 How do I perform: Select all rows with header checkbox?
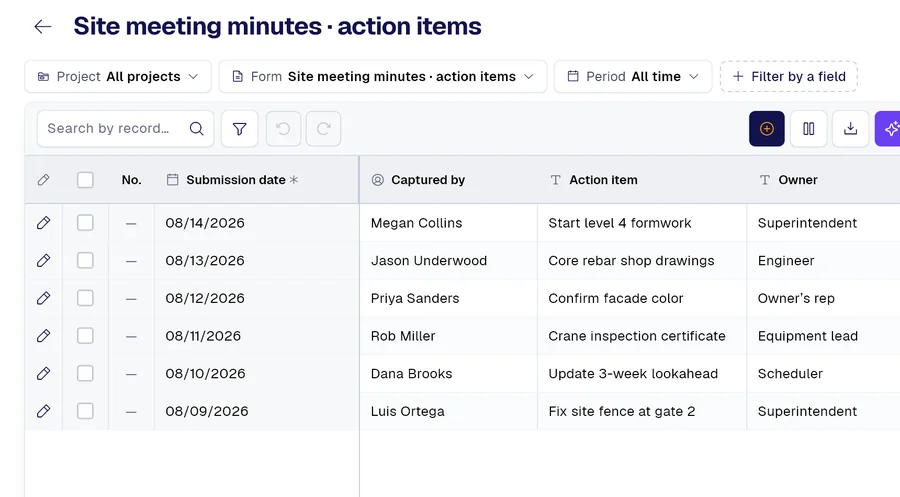pos(85,180)
